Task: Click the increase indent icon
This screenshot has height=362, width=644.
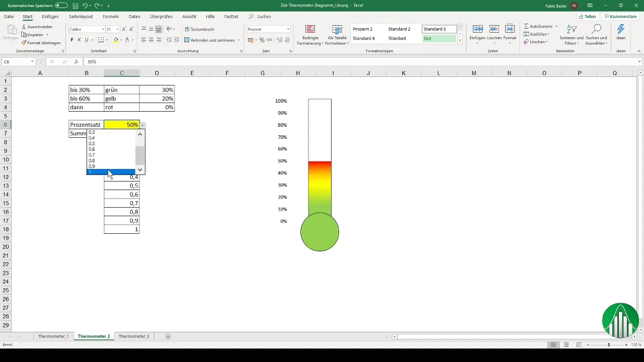Action: coord(176,40)
